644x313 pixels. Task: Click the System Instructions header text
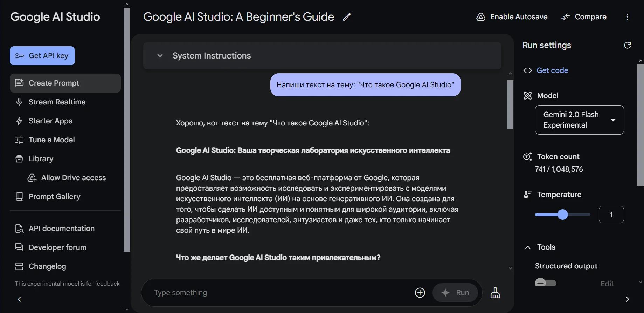[x=212, y=56]
